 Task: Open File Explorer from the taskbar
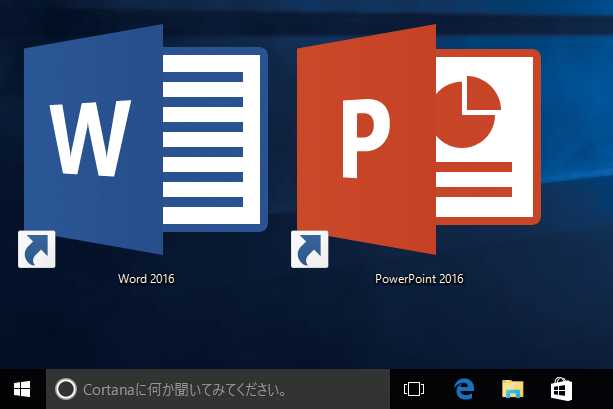coord(513,389)
